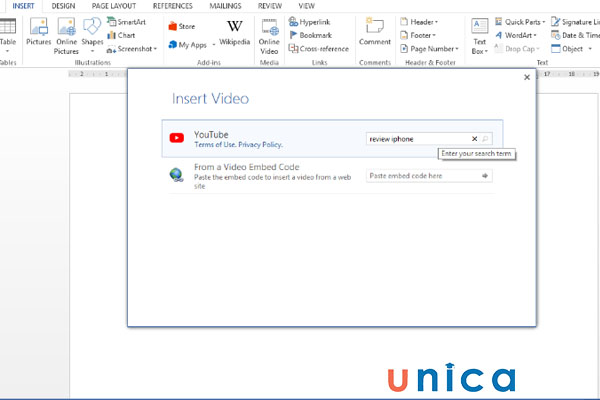Click the Insert Video title text

coord(210,99)
